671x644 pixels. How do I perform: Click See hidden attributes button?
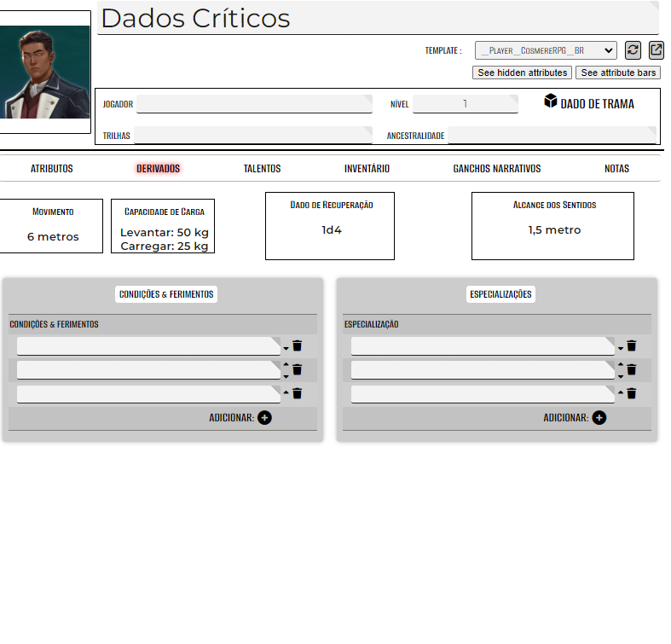point(522,73)
